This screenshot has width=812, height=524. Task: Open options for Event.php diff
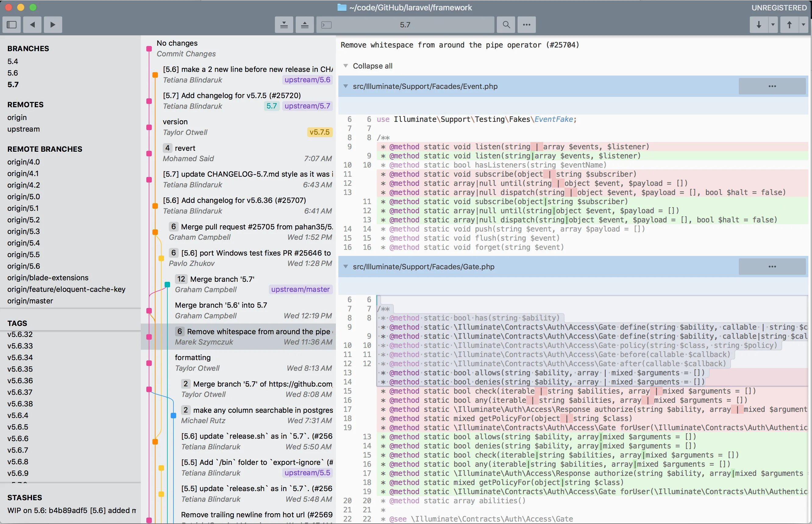(772, 86)
